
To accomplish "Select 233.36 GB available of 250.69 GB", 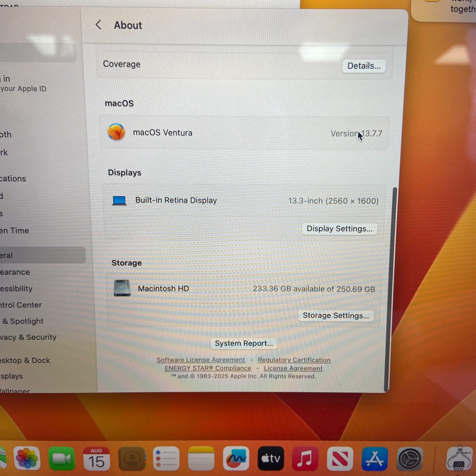I will (314, 289).
